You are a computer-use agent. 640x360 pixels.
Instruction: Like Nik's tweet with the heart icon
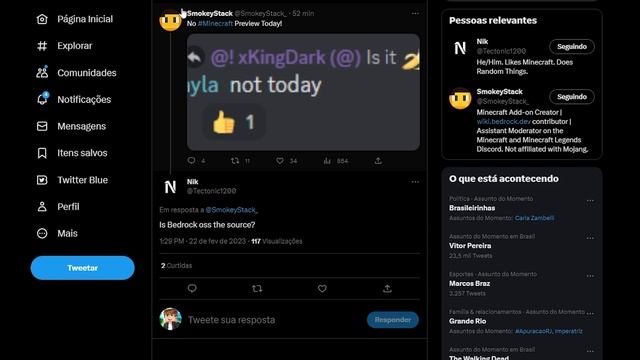(x=322, y=289)
